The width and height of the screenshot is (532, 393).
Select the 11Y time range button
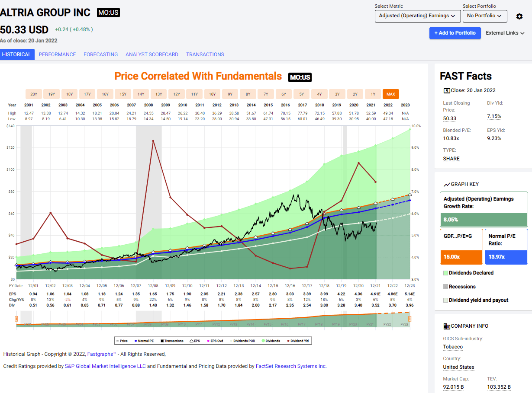point(194,94)
